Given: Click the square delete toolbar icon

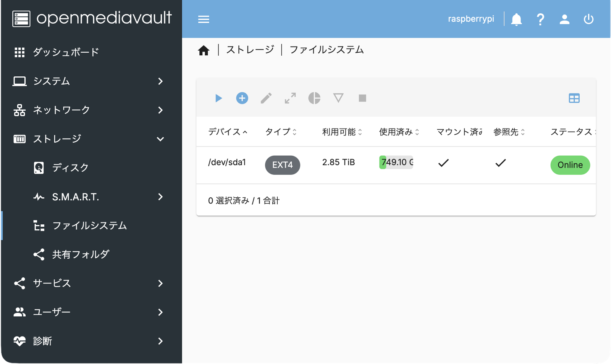Looking at the screenshot, I should point(362,98).
